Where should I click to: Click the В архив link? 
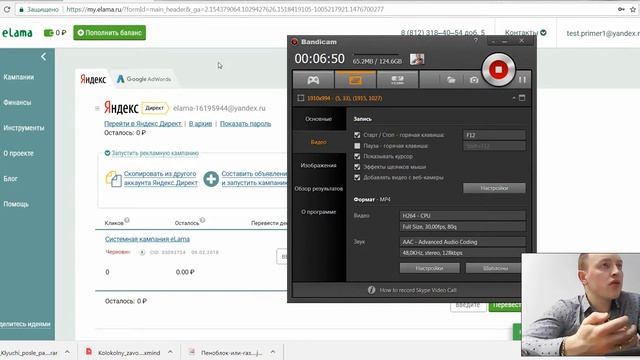click(x=200, y=124)
